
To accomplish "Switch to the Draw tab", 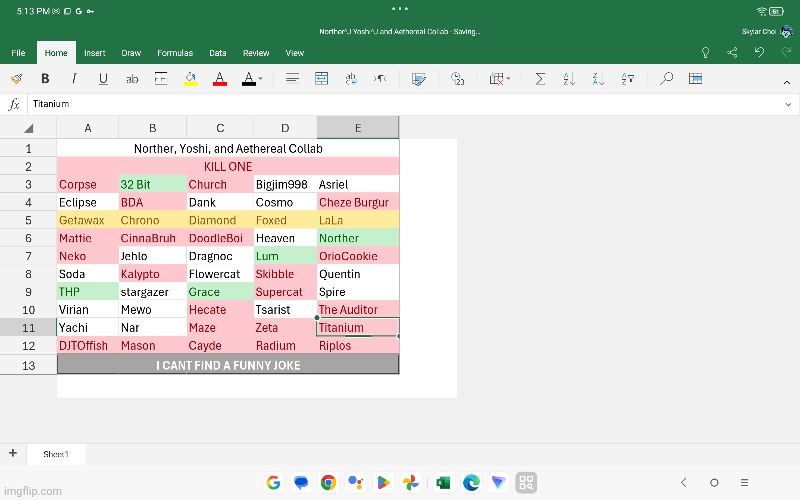I will point(131,53).
